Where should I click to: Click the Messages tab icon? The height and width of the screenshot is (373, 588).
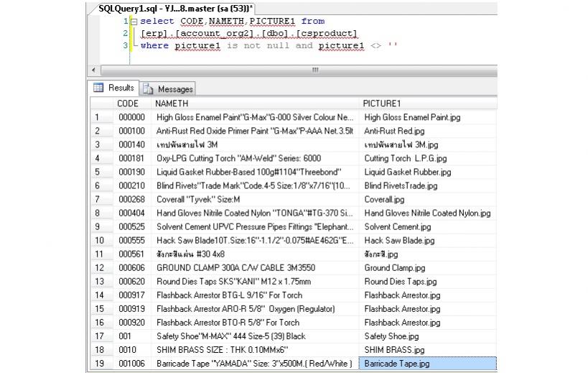148,89
